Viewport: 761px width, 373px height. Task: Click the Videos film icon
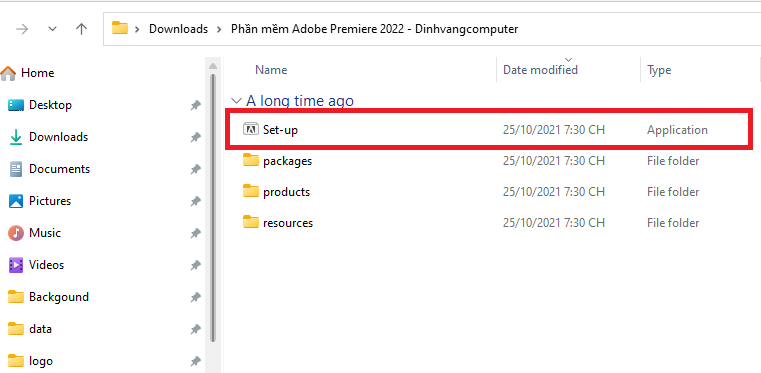[x=16, y=265]
